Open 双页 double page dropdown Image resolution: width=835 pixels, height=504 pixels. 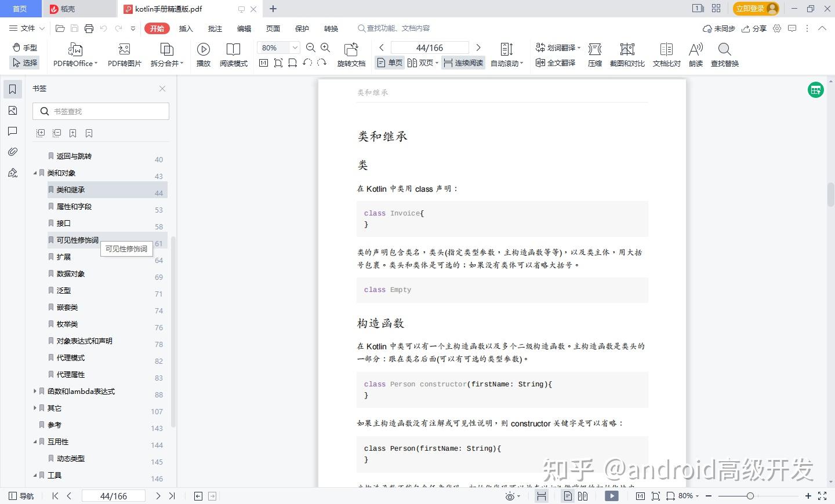(423, 63)
